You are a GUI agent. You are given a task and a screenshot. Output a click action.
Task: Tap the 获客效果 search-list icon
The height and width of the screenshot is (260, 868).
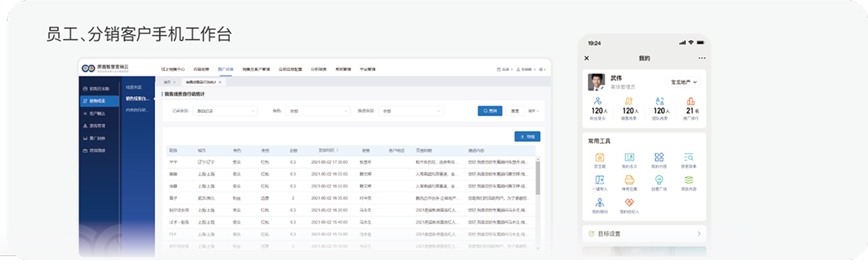click(x=688, y=158)
